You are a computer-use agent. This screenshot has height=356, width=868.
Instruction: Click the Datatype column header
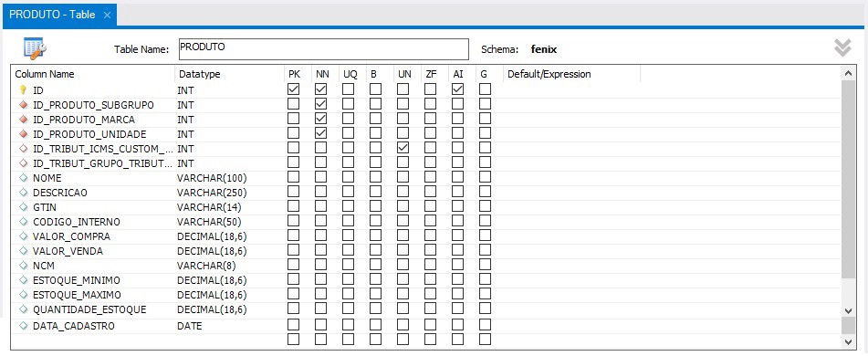point(199,74)
